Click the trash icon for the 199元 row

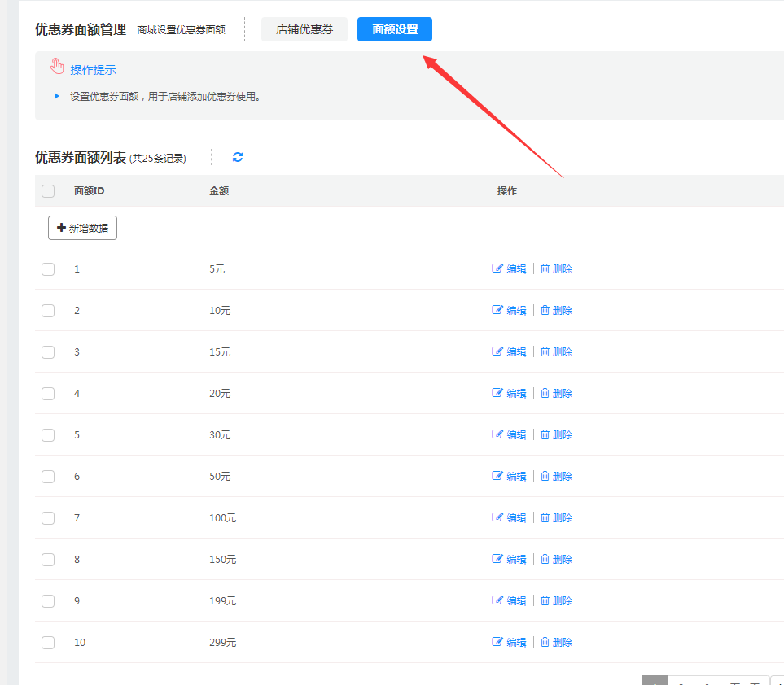[545, 600]
